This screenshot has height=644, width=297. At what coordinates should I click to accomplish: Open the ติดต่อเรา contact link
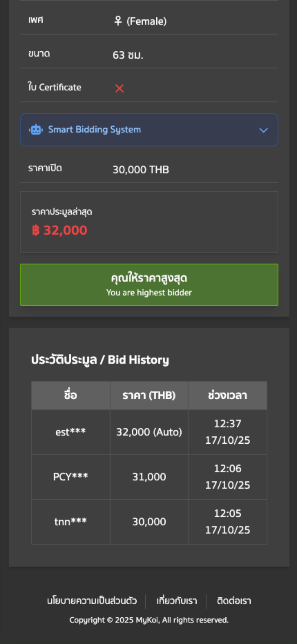(x=234, y=601)
